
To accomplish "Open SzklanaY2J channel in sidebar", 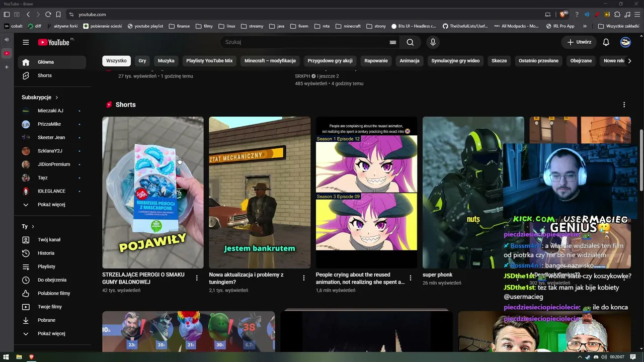I will click(52, 151).
